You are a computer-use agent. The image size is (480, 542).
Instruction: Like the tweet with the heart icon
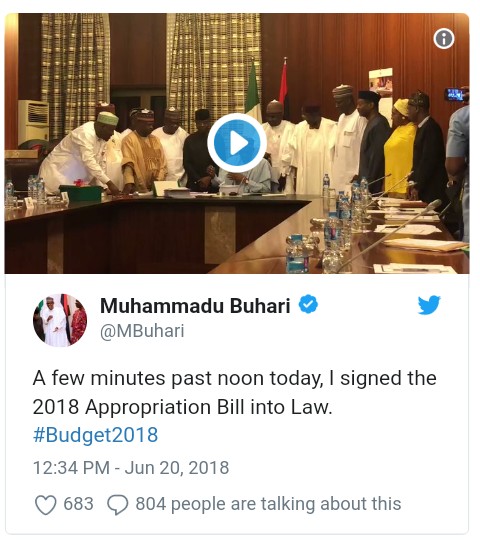point(46,505)
